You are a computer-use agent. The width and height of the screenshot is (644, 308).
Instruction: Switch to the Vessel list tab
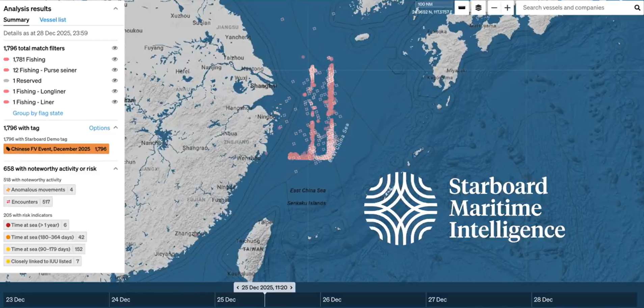53,20
